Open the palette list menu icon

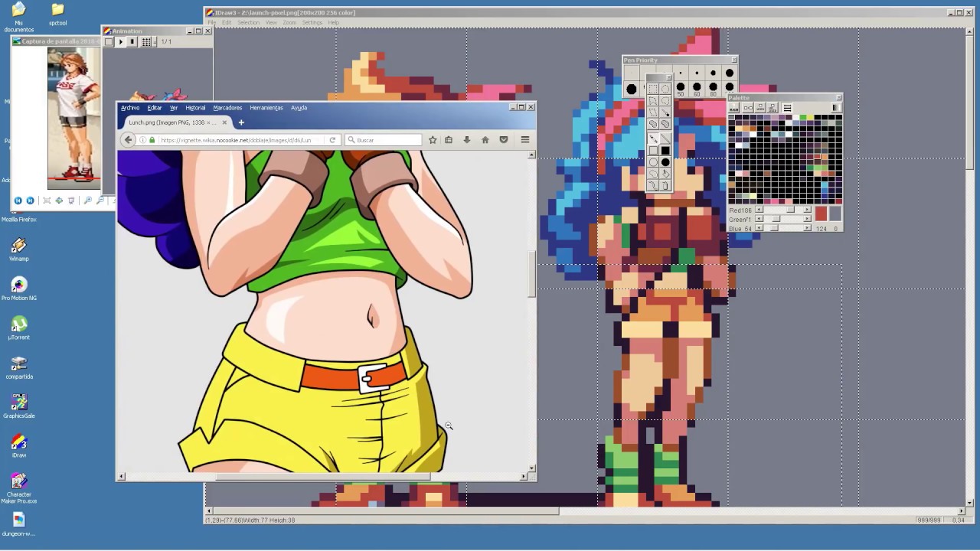pos(787,107)
